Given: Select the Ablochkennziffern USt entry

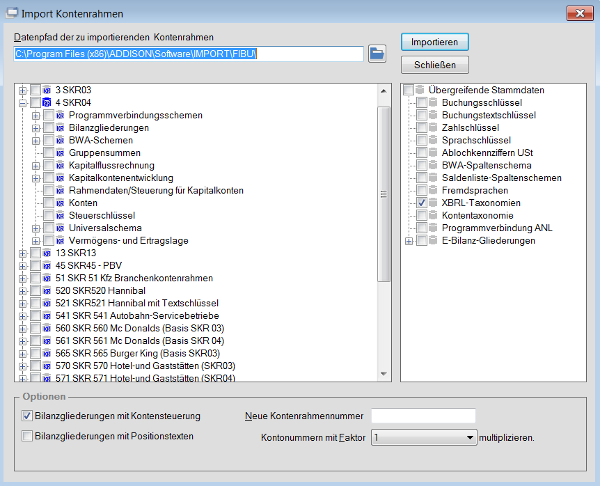Looking at the screenshot, I should (487, 153).
